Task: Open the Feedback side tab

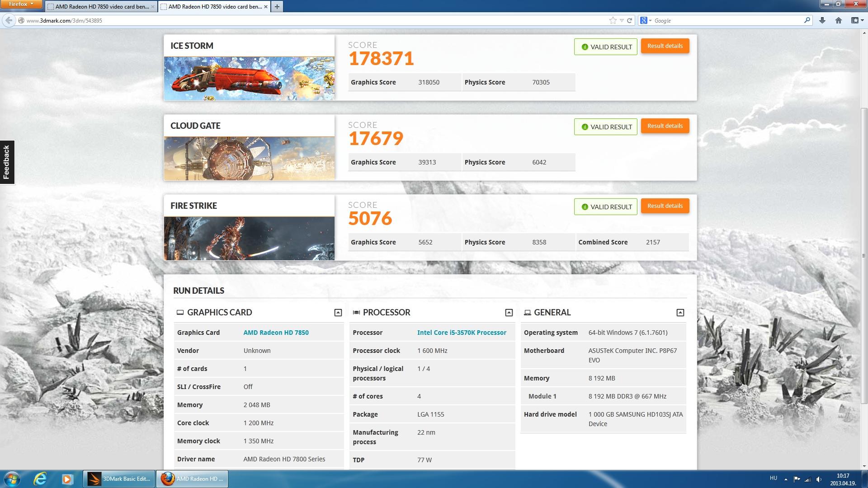Action: click(x=7, y=162)
